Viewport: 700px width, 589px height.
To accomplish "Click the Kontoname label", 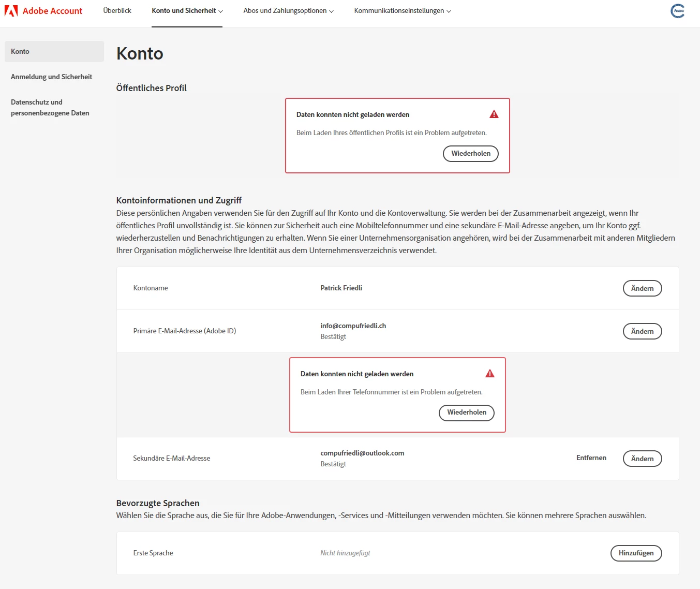I will click(151, 288).
